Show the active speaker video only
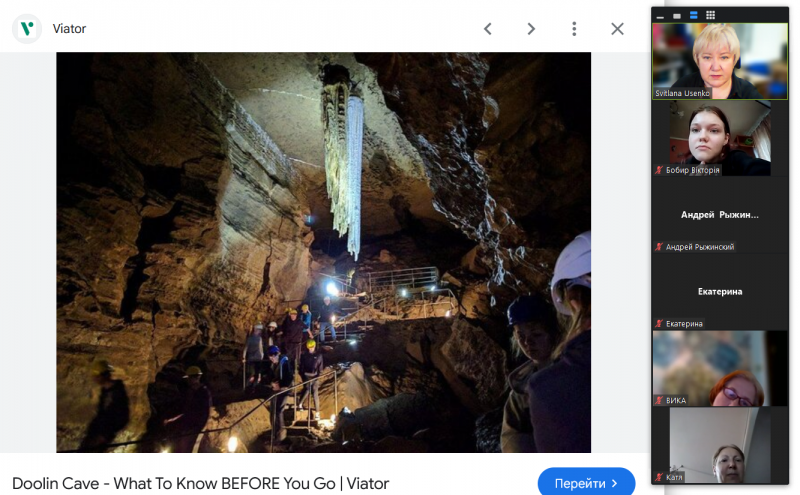 (677, 16)
